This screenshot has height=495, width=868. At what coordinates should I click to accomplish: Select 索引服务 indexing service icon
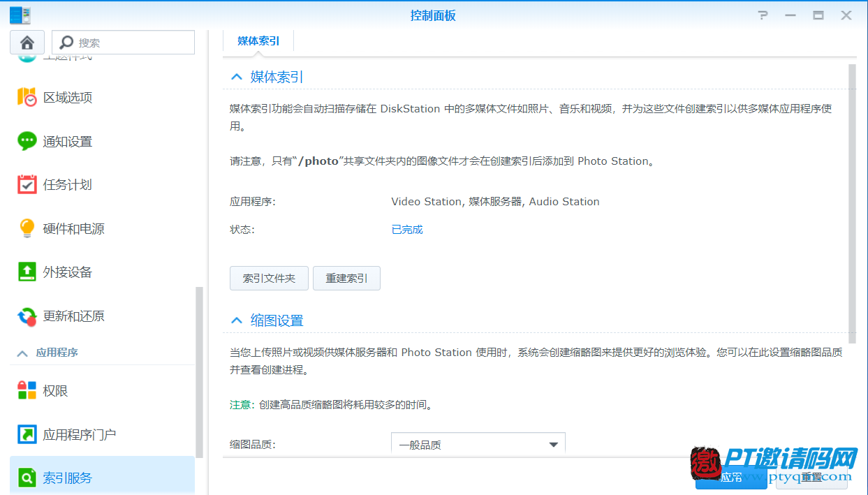tap(27, 478)
